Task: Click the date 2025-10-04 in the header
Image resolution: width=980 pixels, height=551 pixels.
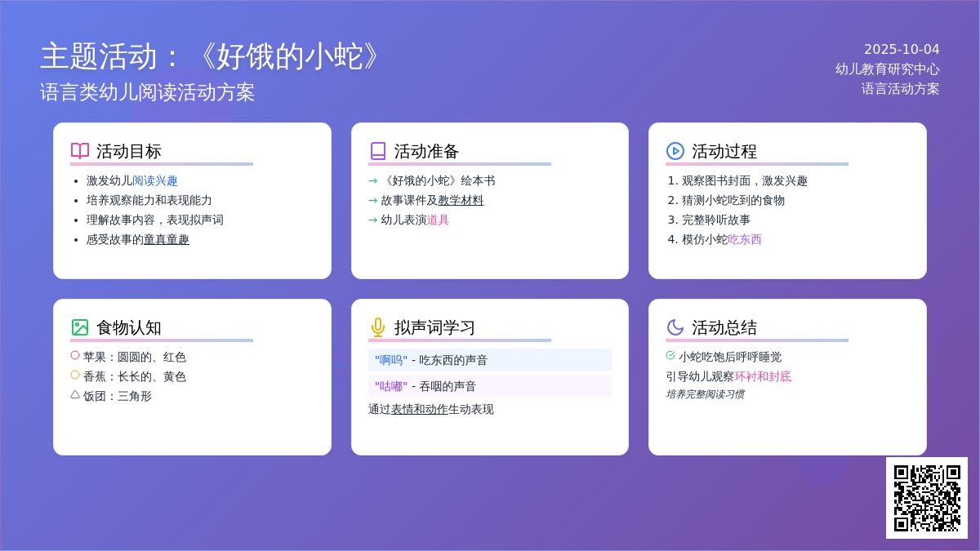Action: (x=902, y=50)
